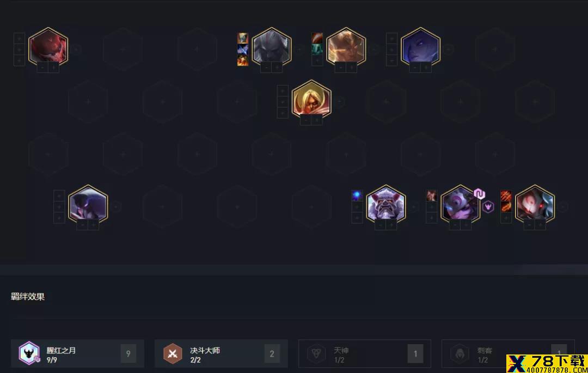Click the red-eyed hooded champion portrait

[535, 205]
